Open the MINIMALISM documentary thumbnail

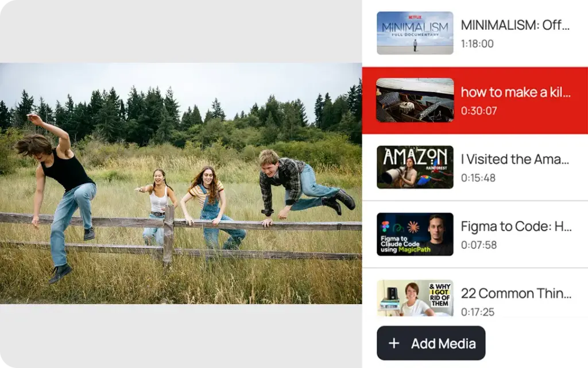coord(415,33)
